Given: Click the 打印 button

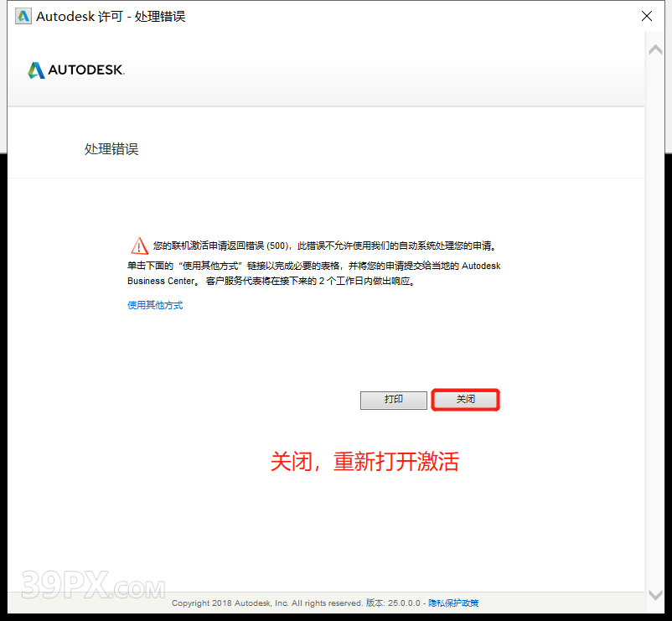Looking at the screenshot, I should 394,400.
